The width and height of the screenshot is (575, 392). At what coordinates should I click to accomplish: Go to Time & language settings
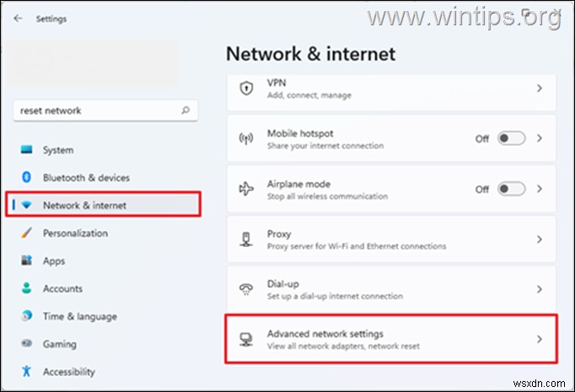click(79, 316)
